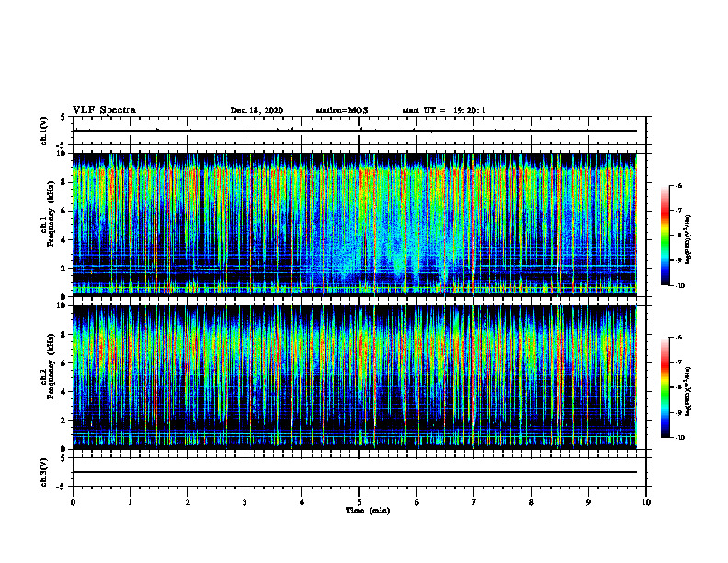The height and width of the screenshot is (563, 728).
Task: Click the "-6" tick on ch.1 colorbar
Action: pyautogui.click(x=678, y=186)
